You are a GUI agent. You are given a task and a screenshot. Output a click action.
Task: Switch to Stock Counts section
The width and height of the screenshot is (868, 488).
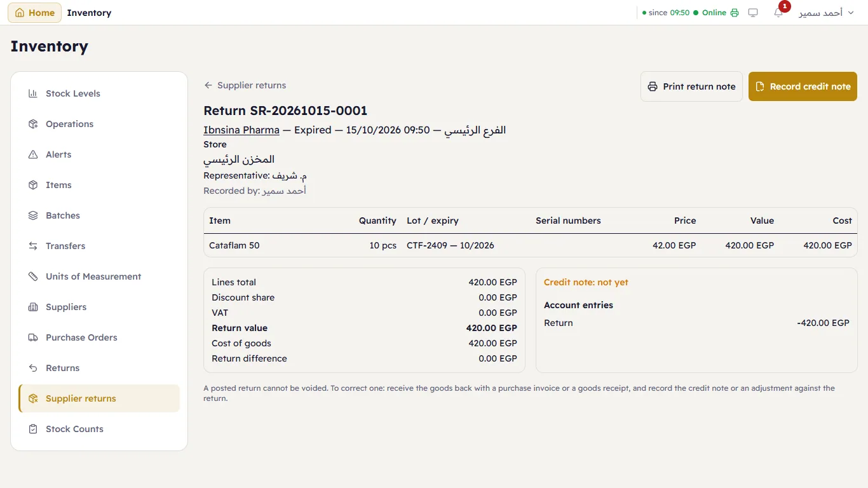coord(99,429)
